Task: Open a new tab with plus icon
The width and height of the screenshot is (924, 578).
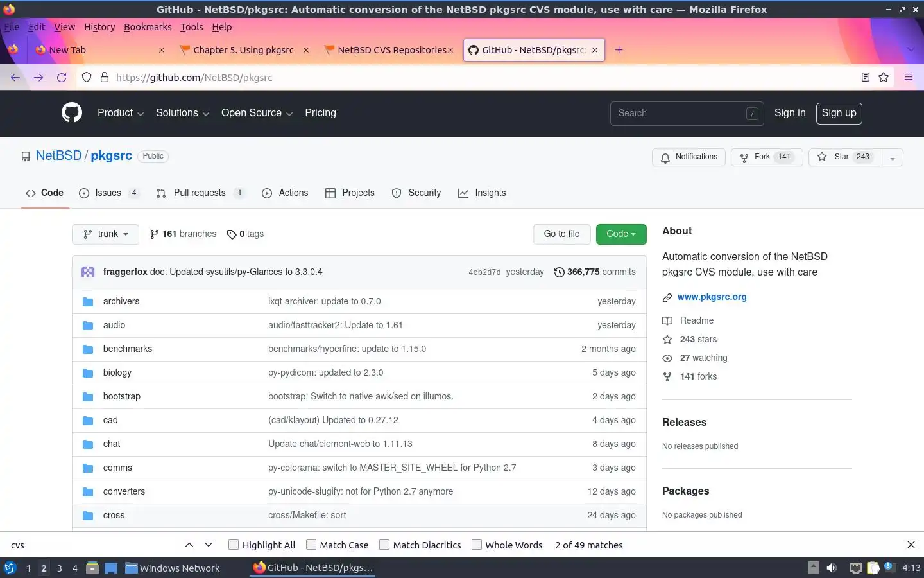Action: point(619,50)
